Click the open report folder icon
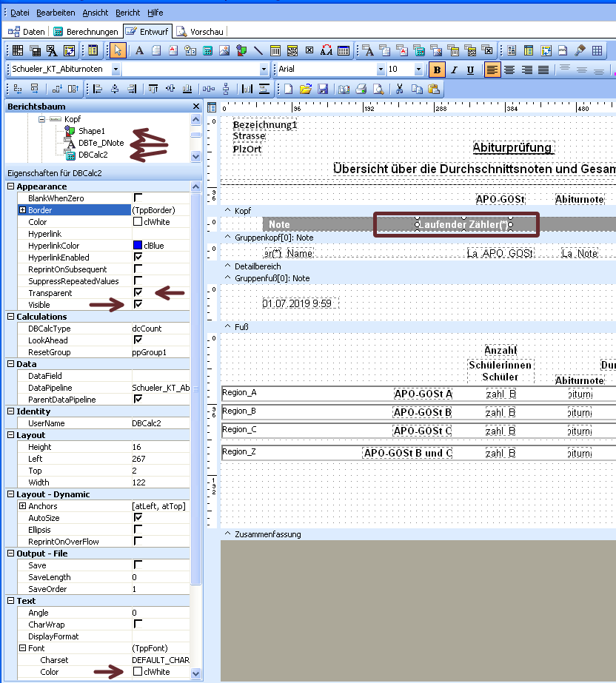Screen dimensions: 616x683 (306, 89)
